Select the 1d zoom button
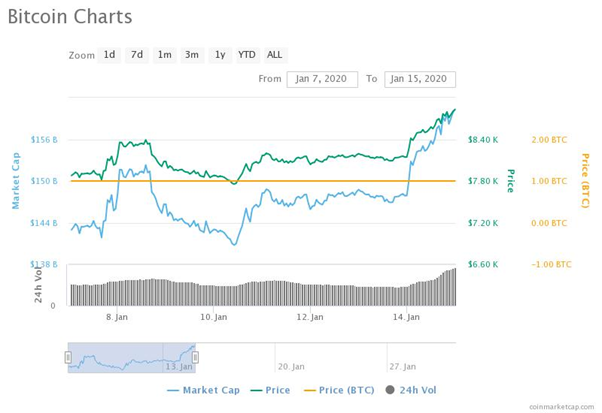Viewport: 602px width, 413px height. [x=109, y=55]
